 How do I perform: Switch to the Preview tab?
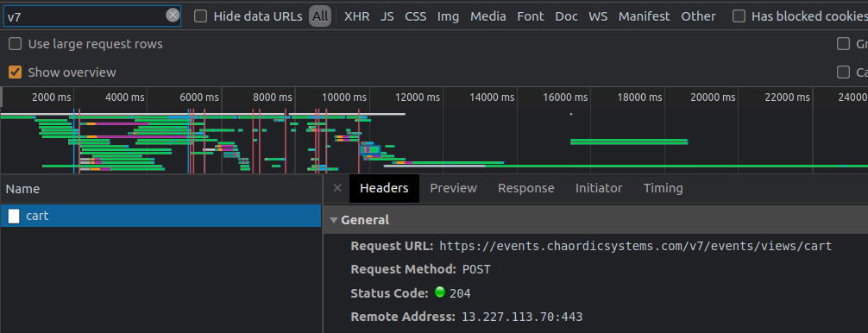point(453,188)
